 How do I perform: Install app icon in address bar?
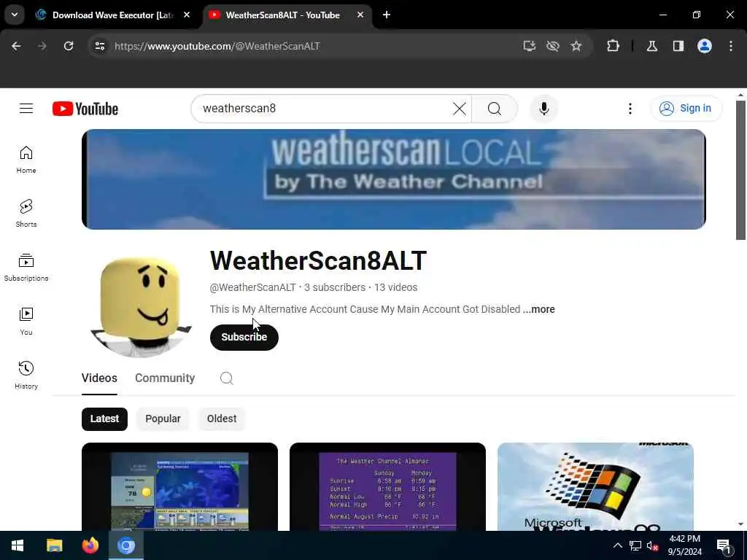click(530, 46)
